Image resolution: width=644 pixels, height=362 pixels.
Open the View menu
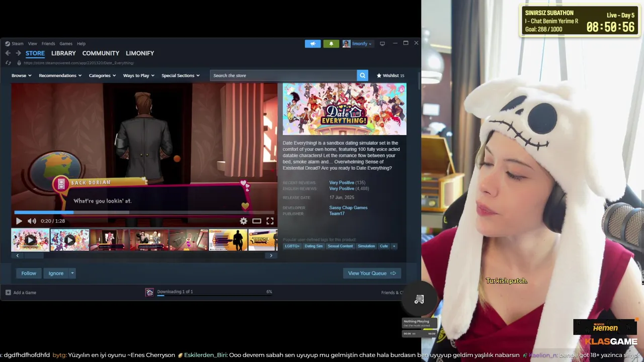point(32,44)
